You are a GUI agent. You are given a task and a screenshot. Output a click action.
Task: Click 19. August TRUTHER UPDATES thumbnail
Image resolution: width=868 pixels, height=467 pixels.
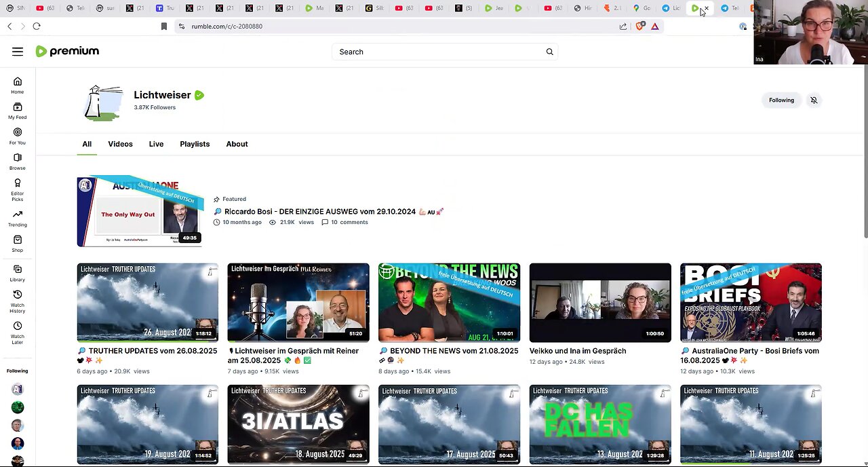click(x=148, y=424)
